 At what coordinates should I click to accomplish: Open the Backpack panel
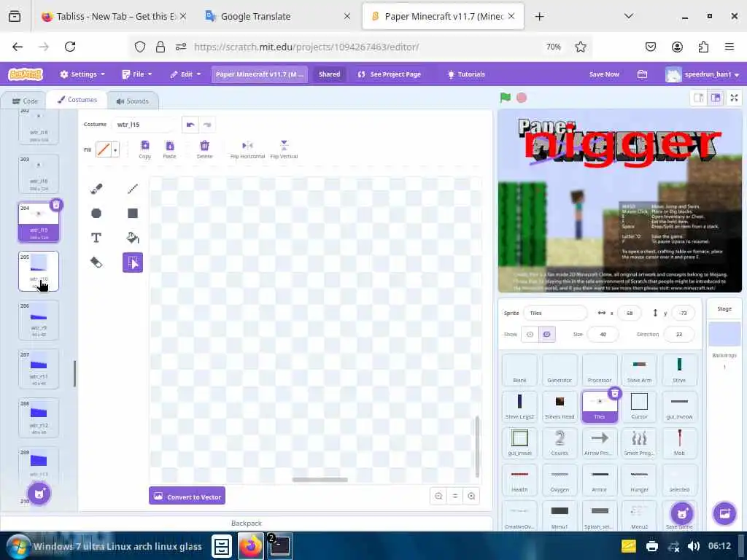[247, 523]
